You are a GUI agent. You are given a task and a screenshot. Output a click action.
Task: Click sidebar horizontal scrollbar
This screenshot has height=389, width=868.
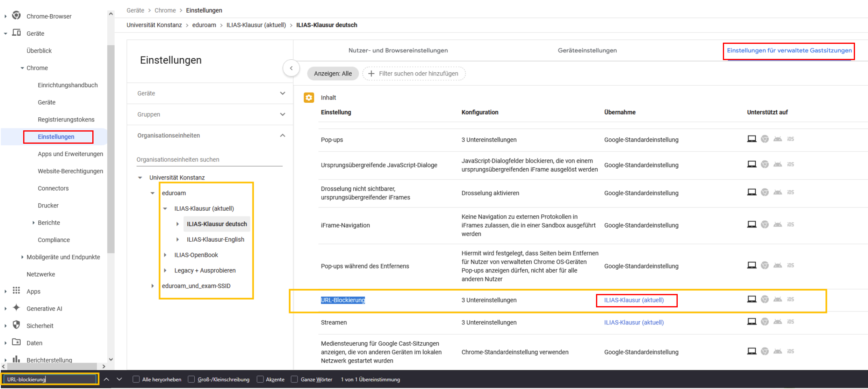(52, 366)
